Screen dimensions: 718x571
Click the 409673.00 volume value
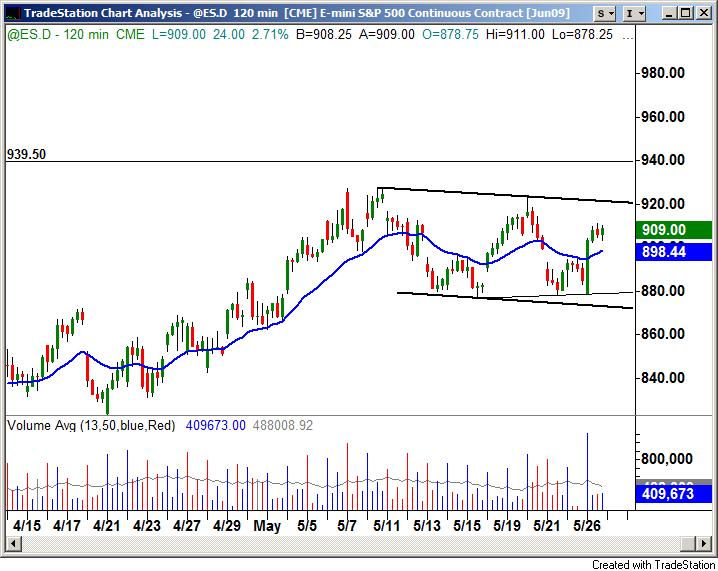[x=216, y=426]
